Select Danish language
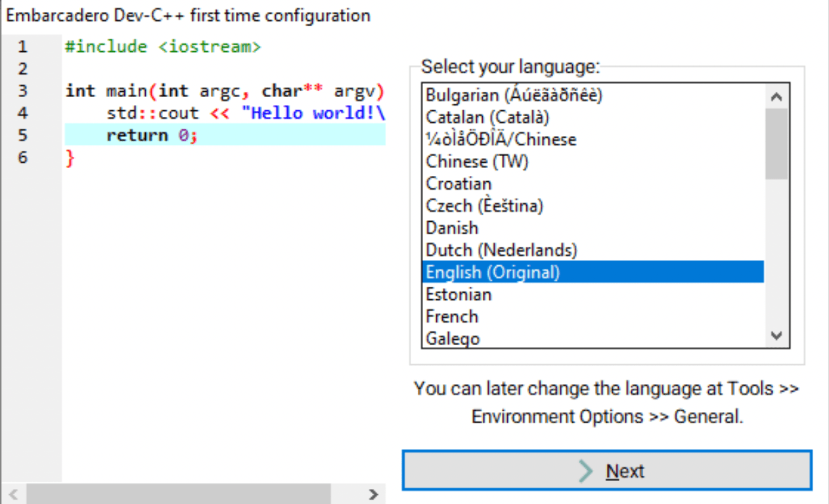 click(593, 228)
